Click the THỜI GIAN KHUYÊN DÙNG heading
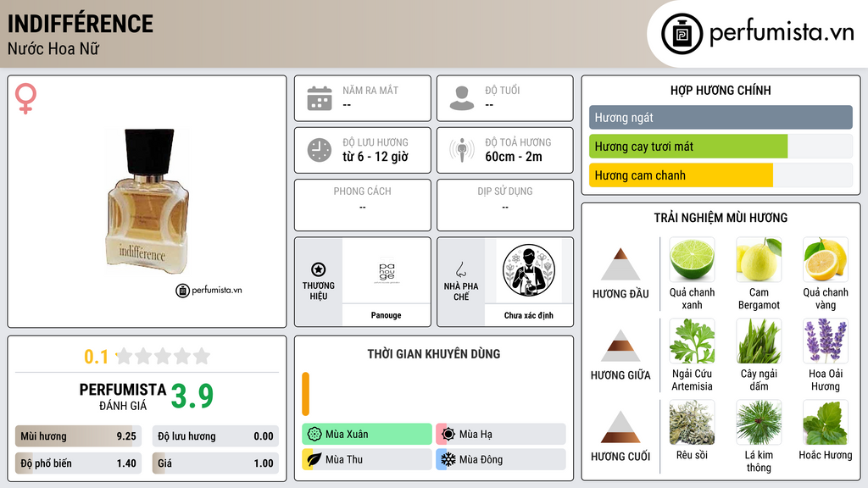Image resolution: width=868 pixels, height=488 pixels. coord(434,354)
